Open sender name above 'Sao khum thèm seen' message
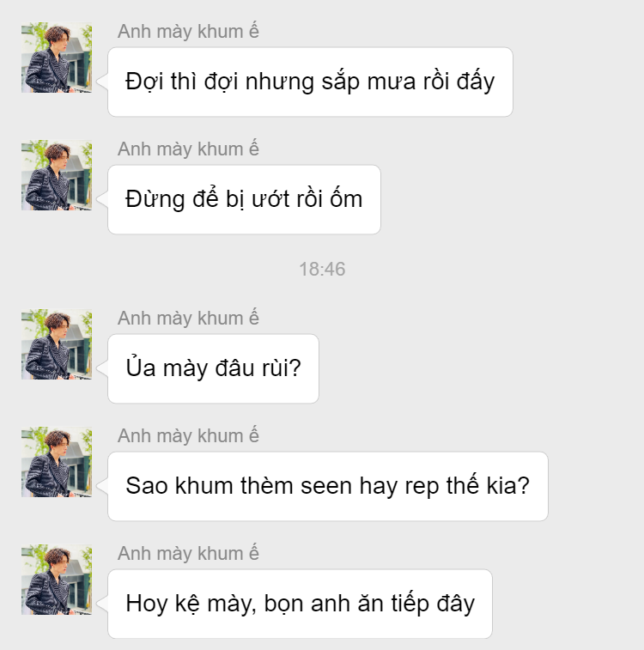The width and height of the screenshot is (644, 650). click(x=188, y=436)
